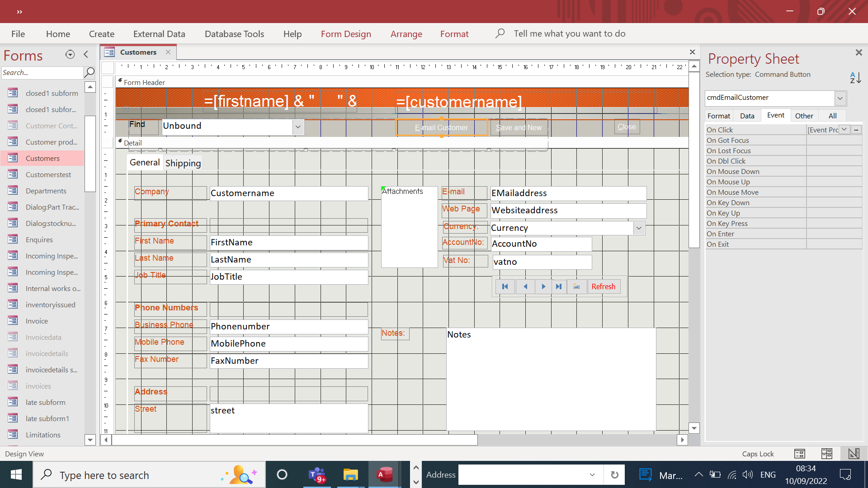Open the Database Tools ribbon tab
This screenshot has width=868, height=488.
pos(234,34)
